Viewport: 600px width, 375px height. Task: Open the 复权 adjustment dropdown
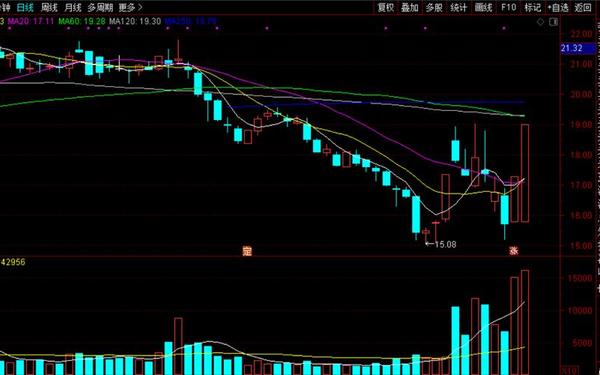click(x=385, y=7)
